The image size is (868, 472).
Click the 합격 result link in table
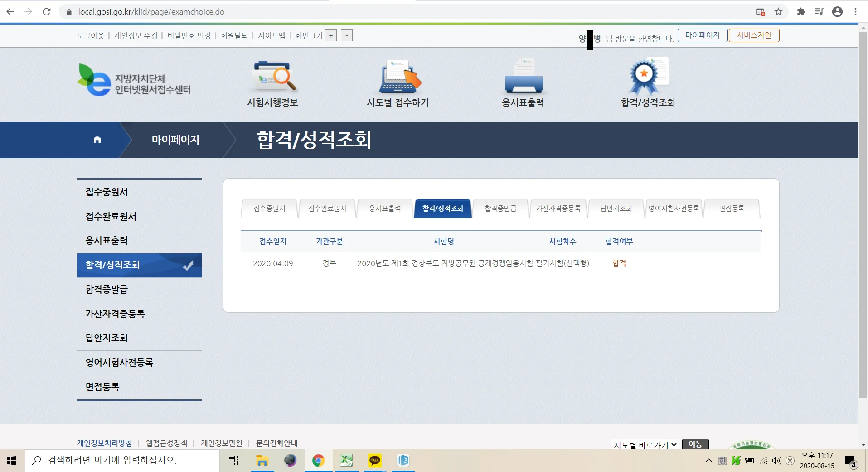[619, 263]
